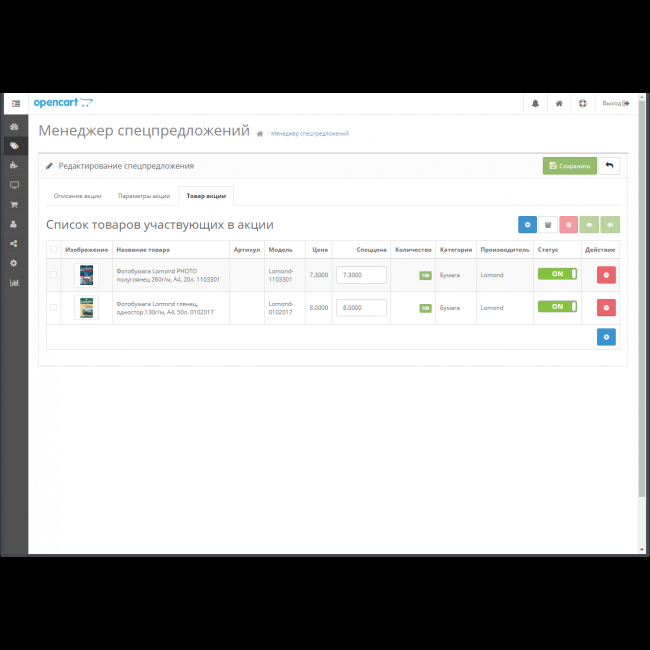Click the special price field showing 7.3000
This screenshot has width=650, height=650.
tap(361, 275)
